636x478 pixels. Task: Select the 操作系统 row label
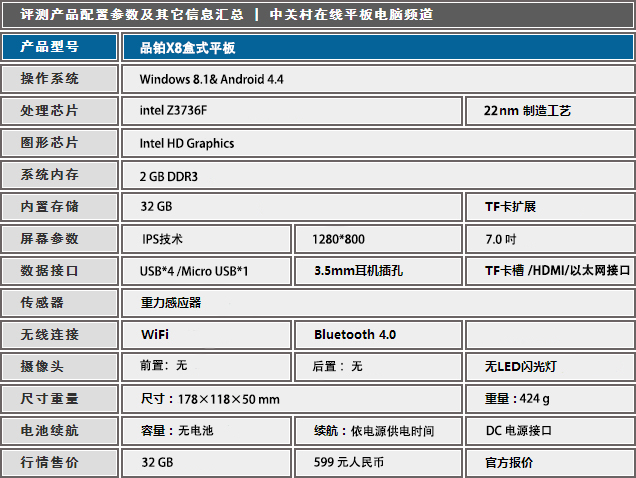pyautogui.click(x=60, y=79)
